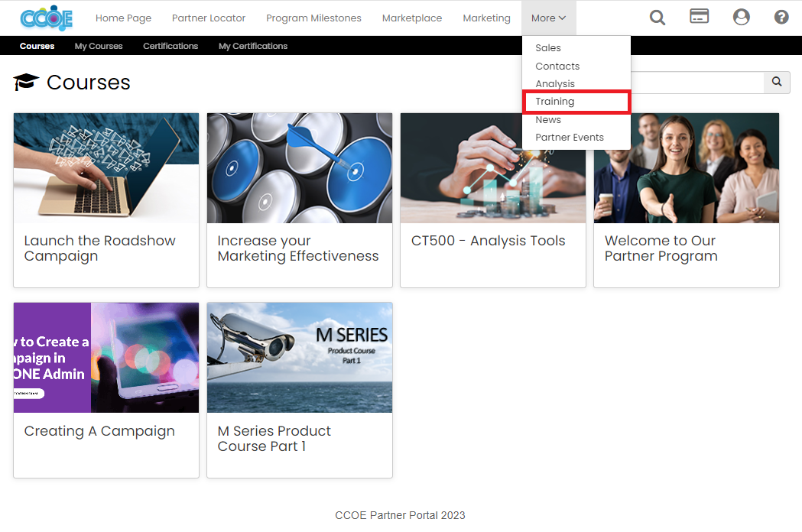Screen dimensions: 802x532
Task: Open the More navigation menu
Action: [x=548, y=18]
